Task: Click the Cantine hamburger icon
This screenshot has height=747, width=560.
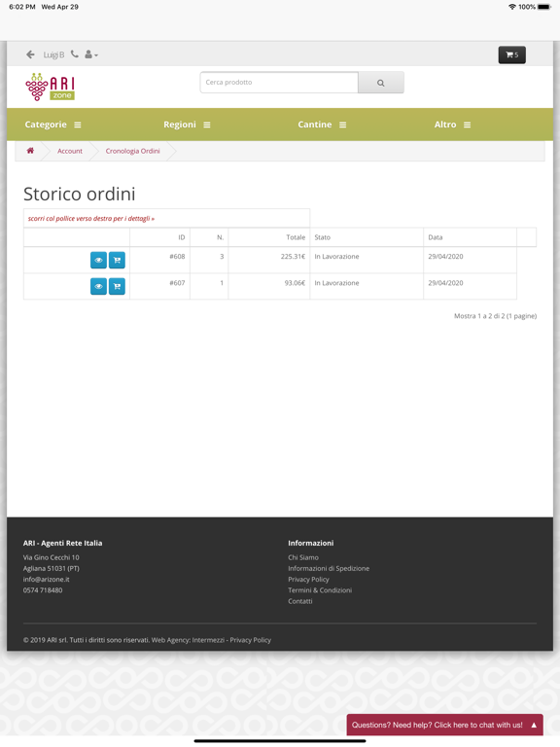Action: pyautogui.click(x=343, y=124)
